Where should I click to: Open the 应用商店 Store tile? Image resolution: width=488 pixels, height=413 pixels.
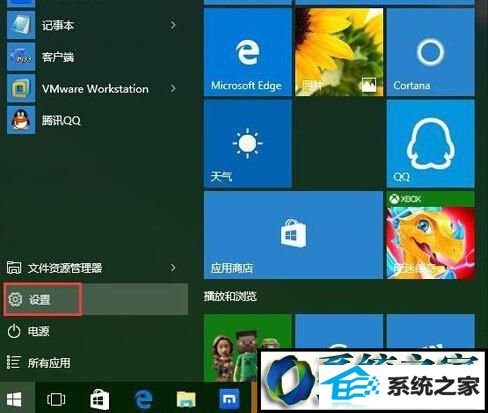293,235
